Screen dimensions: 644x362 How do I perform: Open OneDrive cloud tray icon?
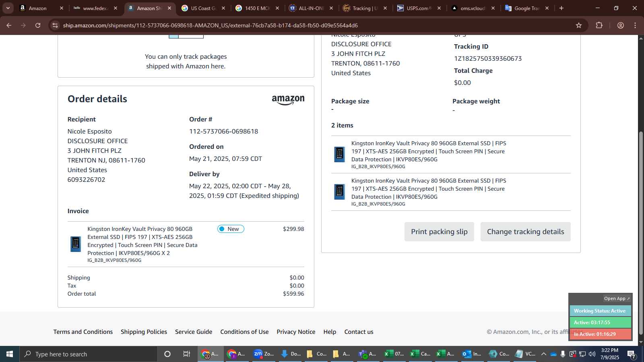coord(553,354)
